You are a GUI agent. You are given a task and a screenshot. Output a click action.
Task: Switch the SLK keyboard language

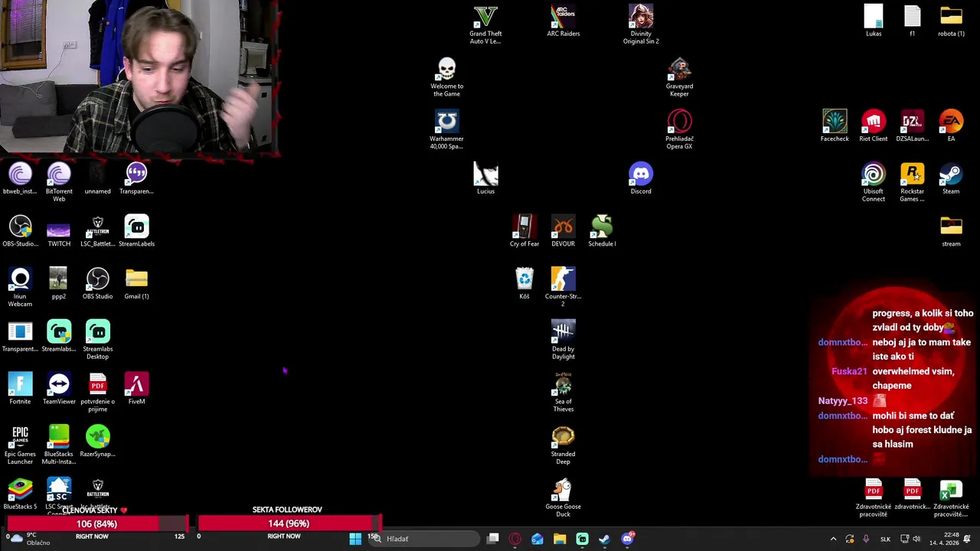click(x=885, y=539)
